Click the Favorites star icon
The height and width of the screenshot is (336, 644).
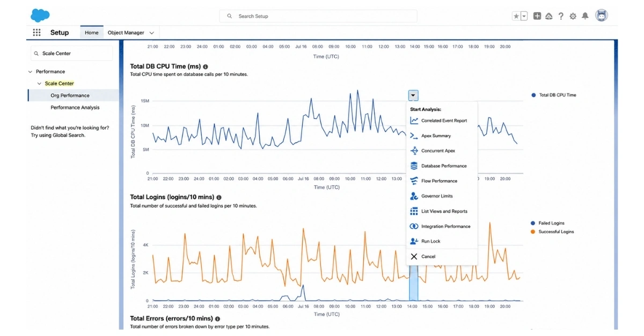point(516,16)
